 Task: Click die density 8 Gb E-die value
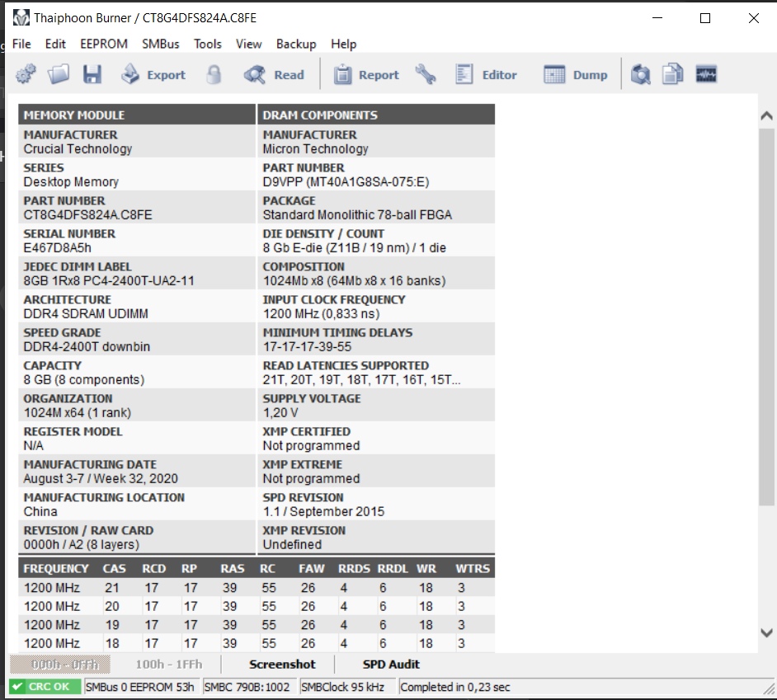pos(355,247)
